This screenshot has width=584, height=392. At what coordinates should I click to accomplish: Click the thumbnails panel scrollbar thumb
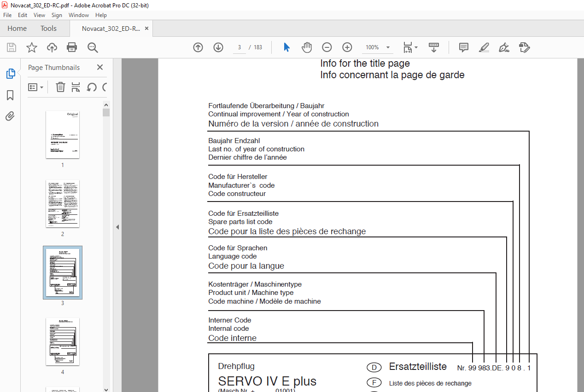[x=106, y=113]
